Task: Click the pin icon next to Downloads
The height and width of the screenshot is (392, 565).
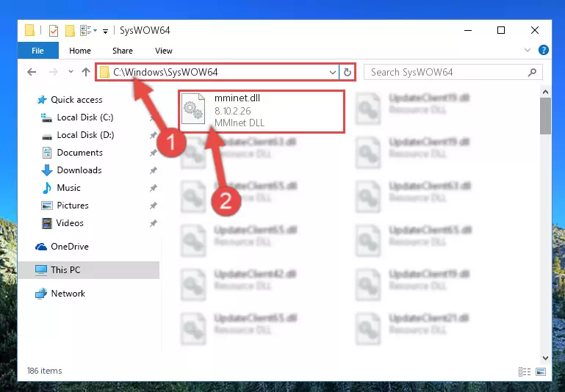Action: (x=153, y=170)
